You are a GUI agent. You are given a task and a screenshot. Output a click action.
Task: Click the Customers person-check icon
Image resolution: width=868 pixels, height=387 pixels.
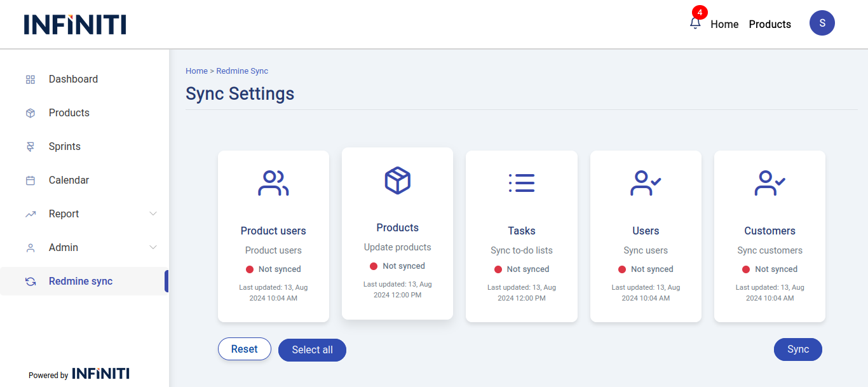point(770,183)
